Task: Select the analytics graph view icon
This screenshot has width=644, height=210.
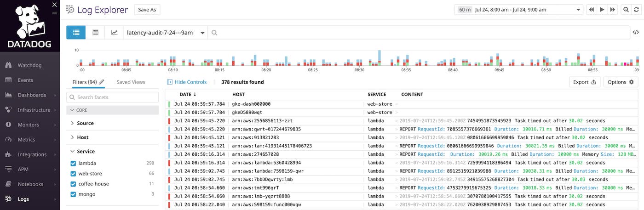Action: 114,33
